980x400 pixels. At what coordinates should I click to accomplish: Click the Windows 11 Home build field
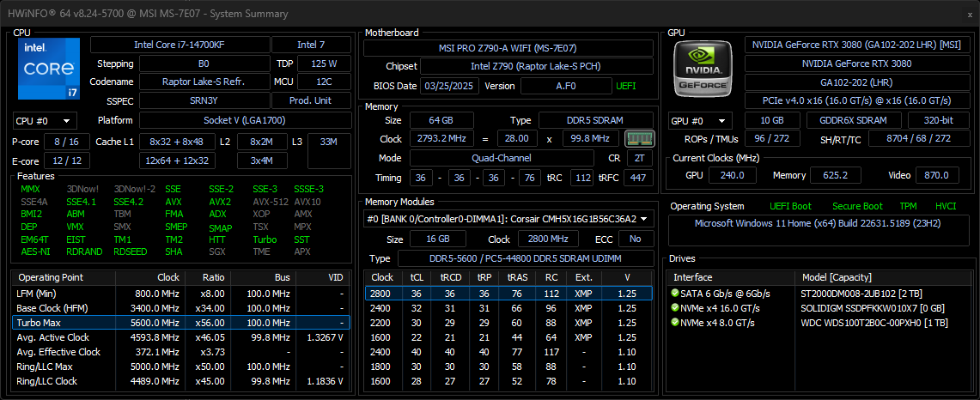coord(819,231)
